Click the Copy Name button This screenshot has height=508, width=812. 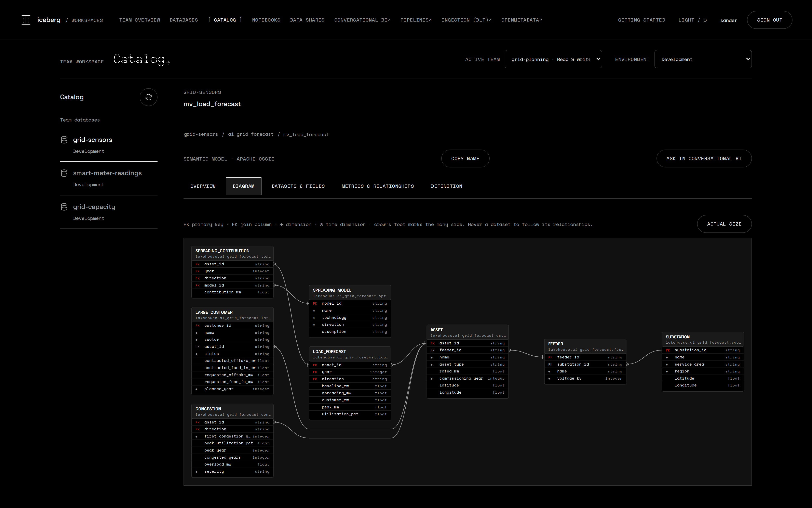(465, 158)
